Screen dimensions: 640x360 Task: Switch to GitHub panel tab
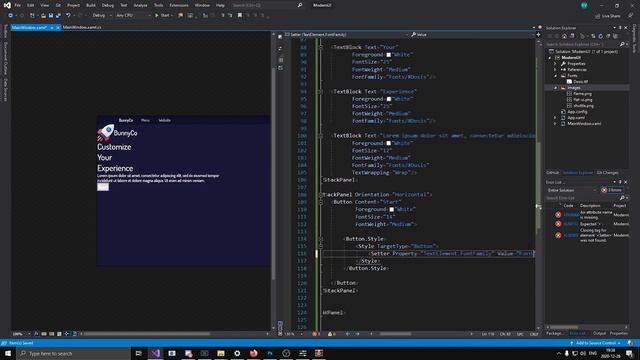point(553,173)
